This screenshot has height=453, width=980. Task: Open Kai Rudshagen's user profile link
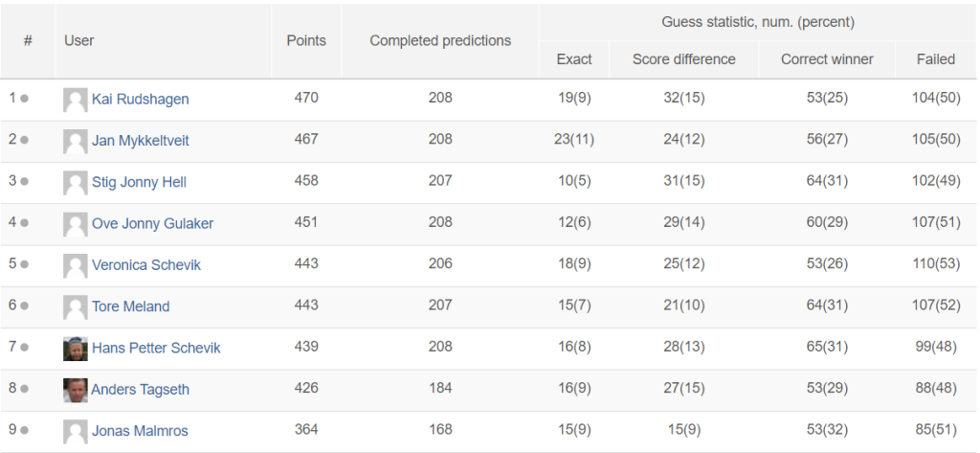pos(140,99)
